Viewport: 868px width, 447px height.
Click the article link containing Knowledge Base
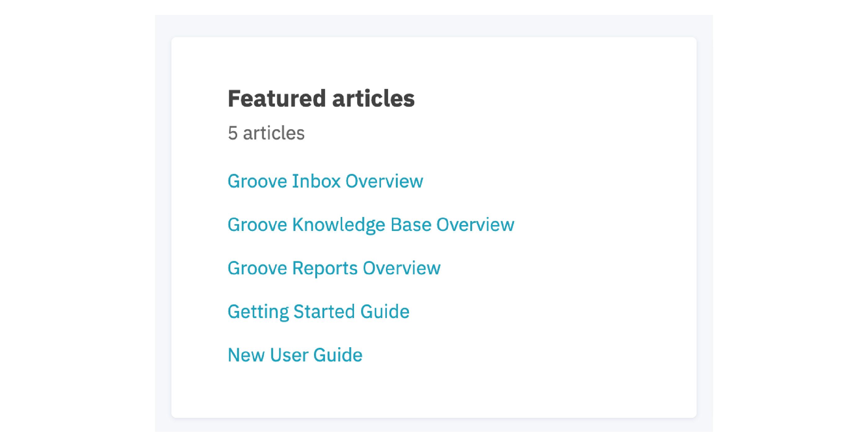[371, 224]
